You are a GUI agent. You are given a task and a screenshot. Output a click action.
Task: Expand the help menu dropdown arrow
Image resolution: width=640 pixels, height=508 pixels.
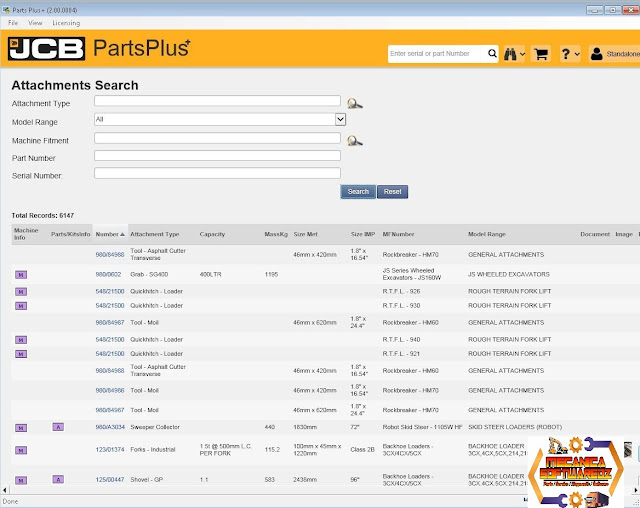point(577,54)
